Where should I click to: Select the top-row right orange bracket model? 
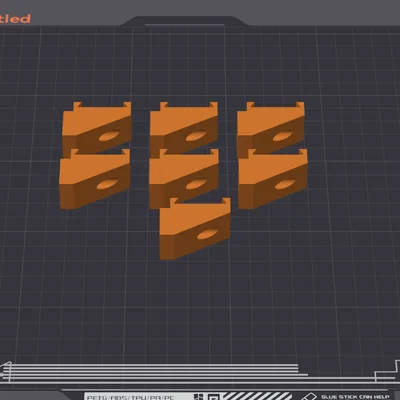point(271,128)
